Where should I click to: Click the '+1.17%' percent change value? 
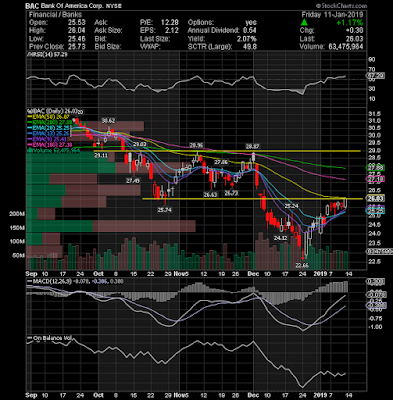pyautogui.click(x=350, y=23)
